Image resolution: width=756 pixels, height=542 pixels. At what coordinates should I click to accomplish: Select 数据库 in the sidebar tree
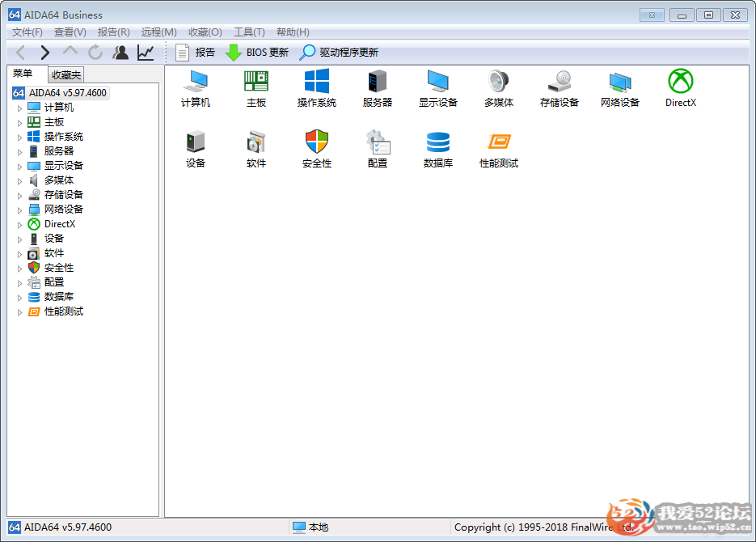coord(59,297)
